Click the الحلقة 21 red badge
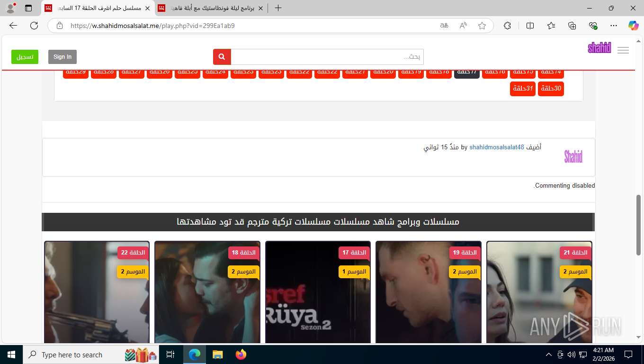The image size is (644, 364). point(575,253)
